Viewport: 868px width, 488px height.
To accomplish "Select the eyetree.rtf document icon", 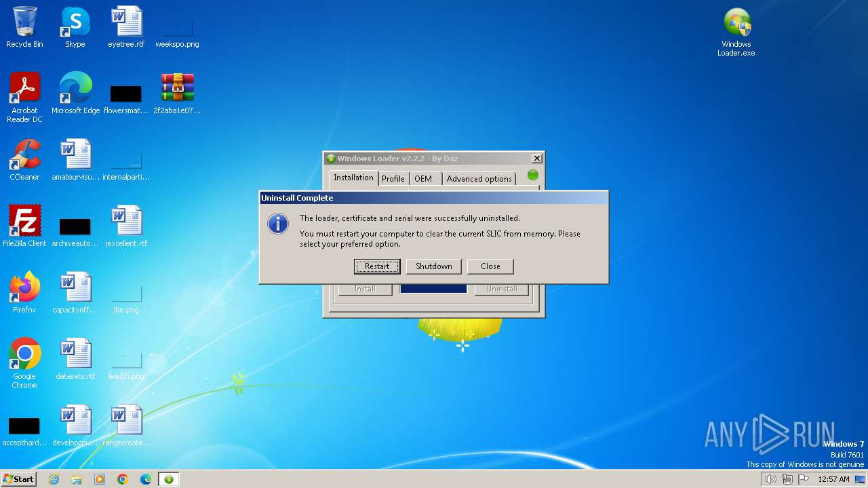I will pos(126,27).
